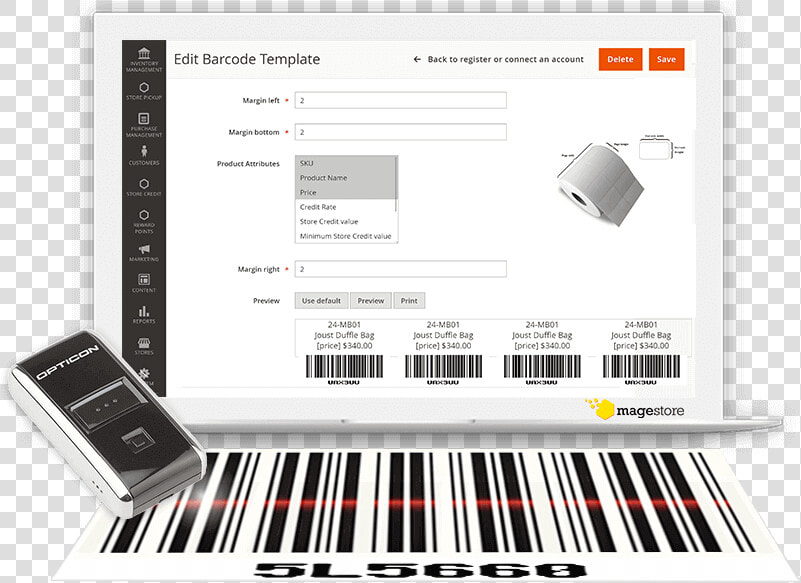Click the label dimensions diagram
801x583 pixels.
[x=662, y=147]
